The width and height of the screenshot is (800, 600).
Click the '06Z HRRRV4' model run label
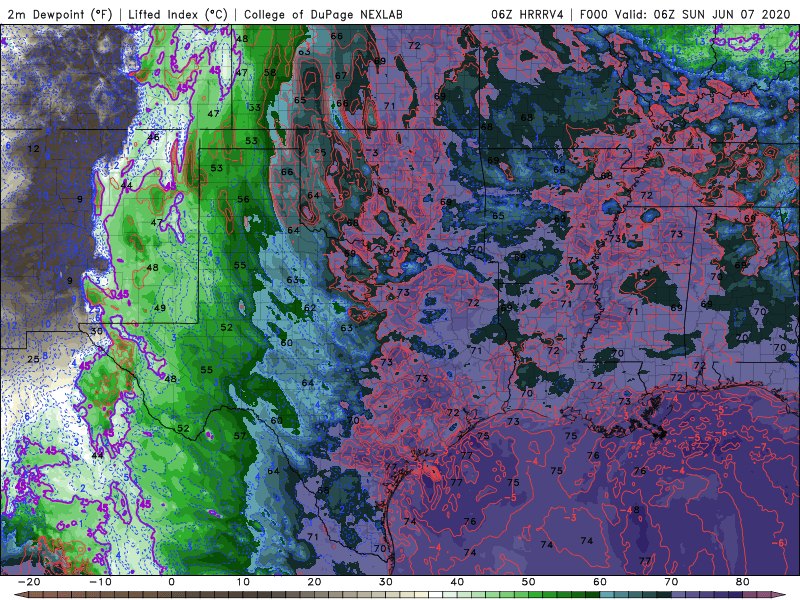click(x=527, y=14)
